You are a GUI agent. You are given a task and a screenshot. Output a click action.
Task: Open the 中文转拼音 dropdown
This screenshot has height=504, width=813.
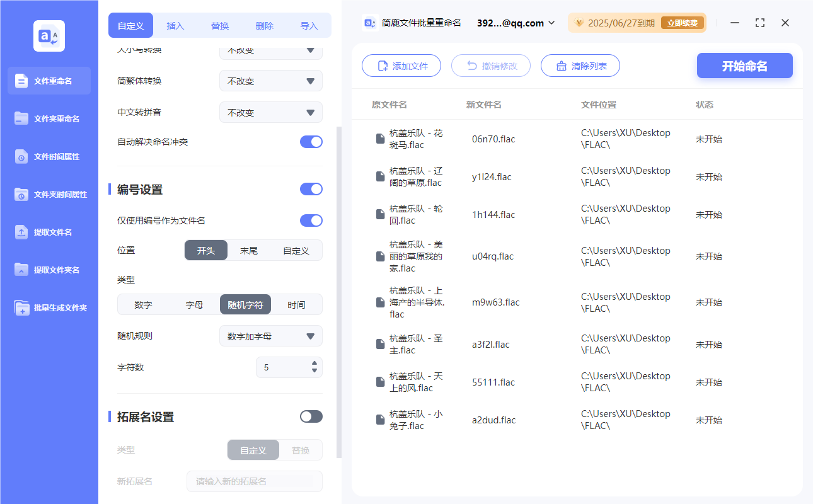tap(270, 112)
